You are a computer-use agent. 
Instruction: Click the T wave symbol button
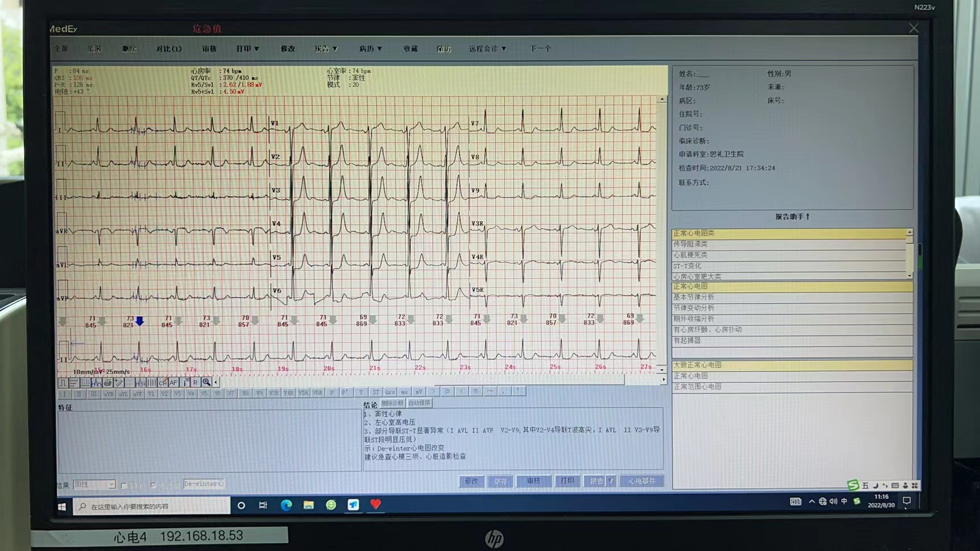click(361, 392)
